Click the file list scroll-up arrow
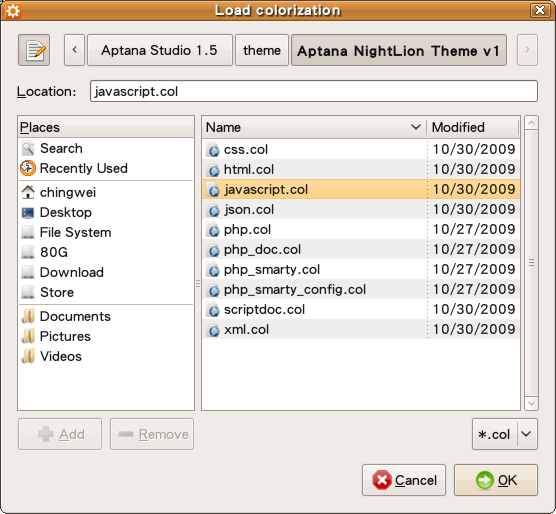 pyautogui.click(x=531, y=123)
